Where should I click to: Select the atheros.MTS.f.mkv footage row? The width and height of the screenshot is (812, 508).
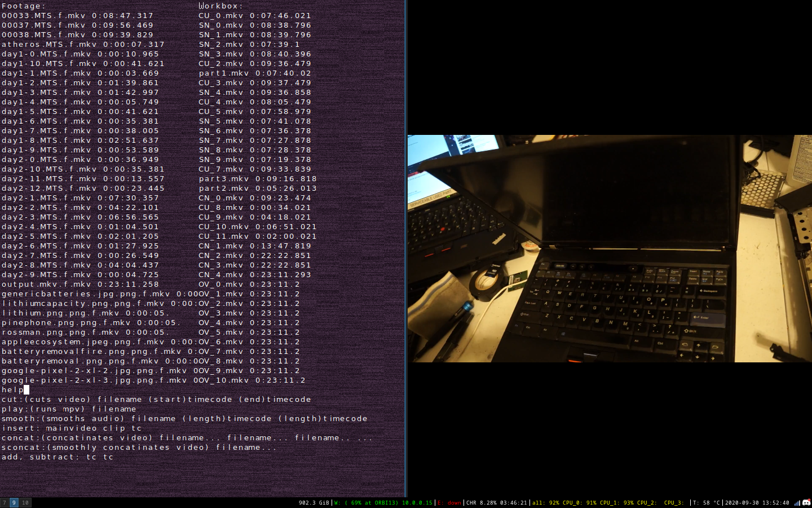(83, 45)
